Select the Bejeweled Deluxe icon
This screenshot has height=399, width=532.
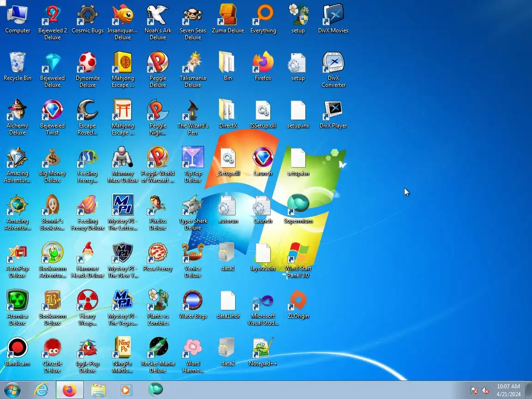coord(53,63)
